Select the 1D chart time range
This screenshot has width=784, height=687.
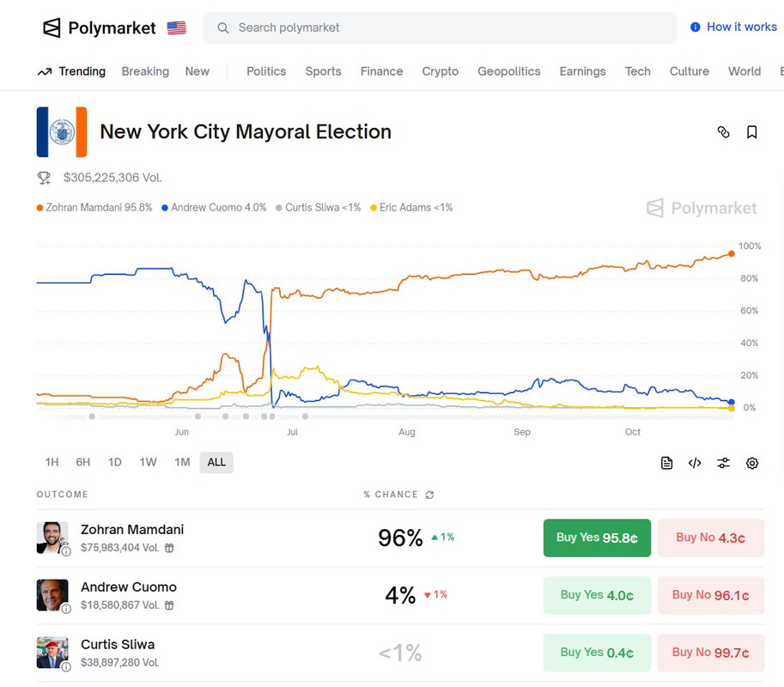tap(114, 462)
